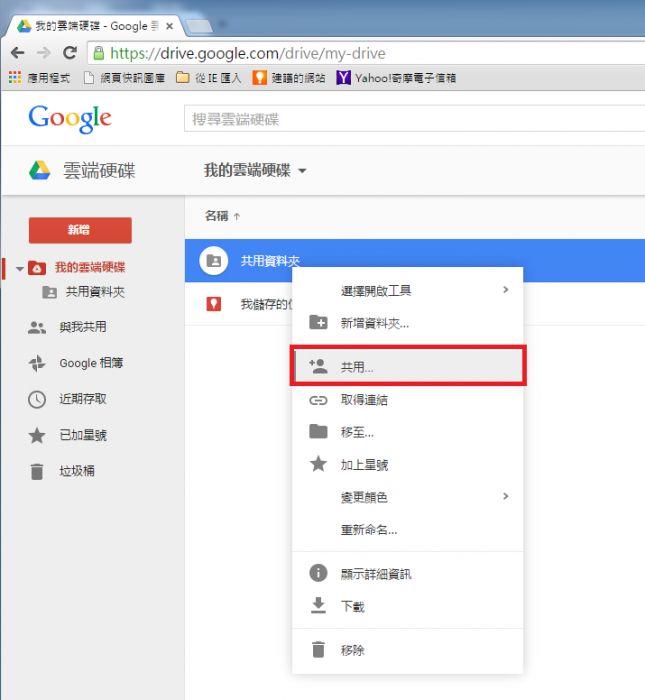Click the 移至 folder icon in the menu
Image resolution: width=645 pixels, height=700 pixels.
(318, 432)
